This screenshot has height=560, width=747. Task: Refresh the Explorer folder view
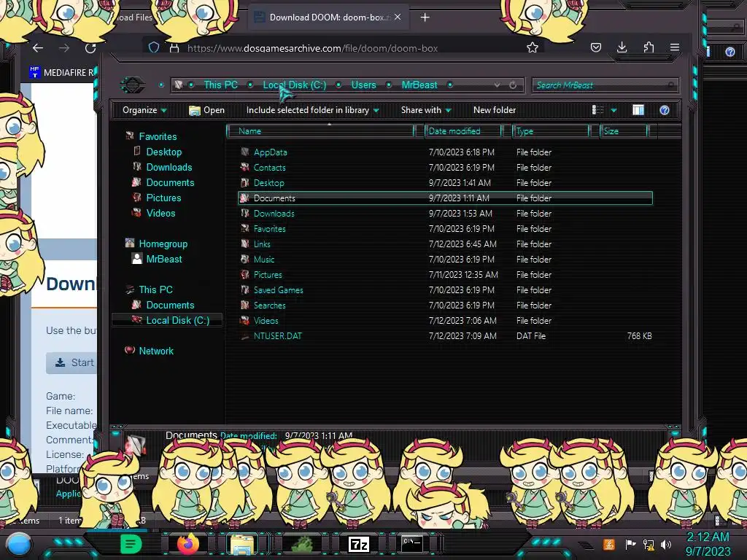(513, 85)
